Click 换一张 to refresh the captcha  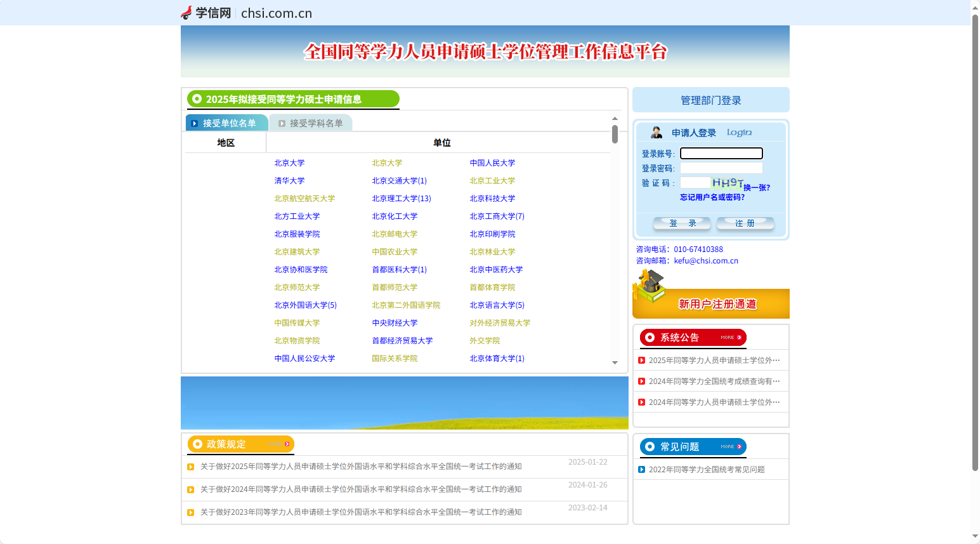(x=757, y=188)
